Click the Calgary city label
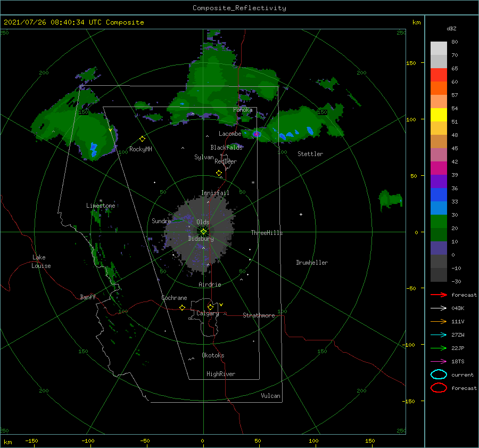This screenshot has height=448, width=479. click(x=208, y=313)
